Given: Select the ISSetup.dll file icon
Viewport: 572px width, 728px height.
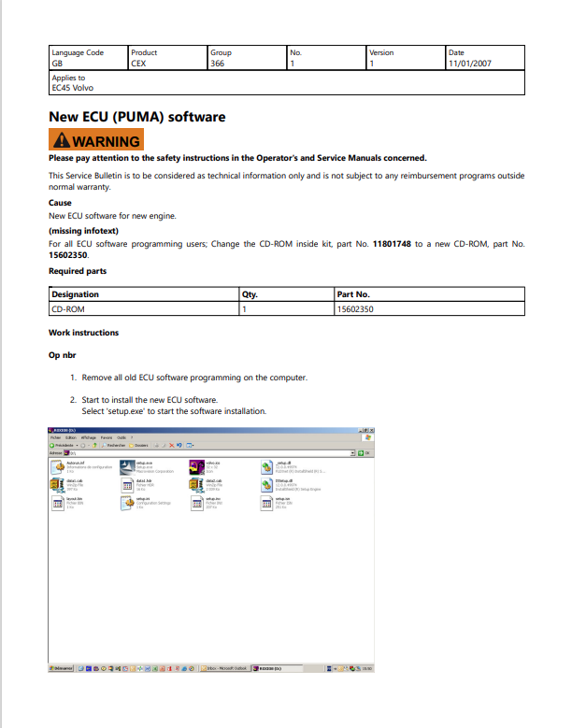Looking at the screenshot, I should coord(266,485).
